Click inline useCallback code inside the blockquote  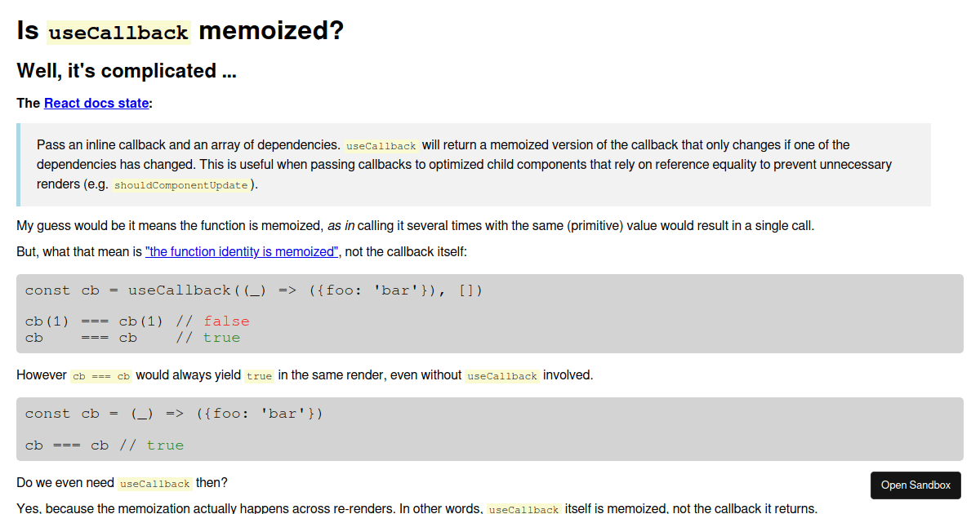coord(381,146)
